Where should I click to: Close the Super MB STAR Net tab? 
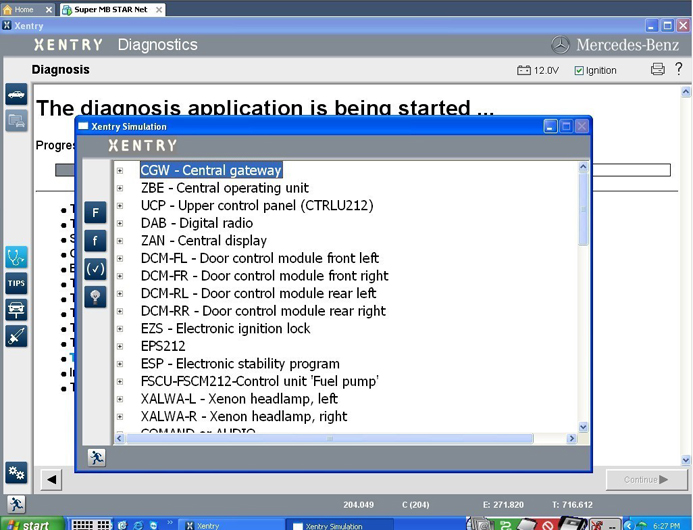pos(159,9)
